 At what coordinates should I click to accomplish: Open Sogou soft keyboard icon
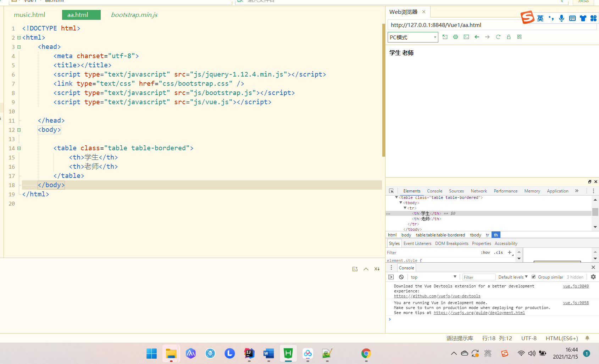(572, 18)
